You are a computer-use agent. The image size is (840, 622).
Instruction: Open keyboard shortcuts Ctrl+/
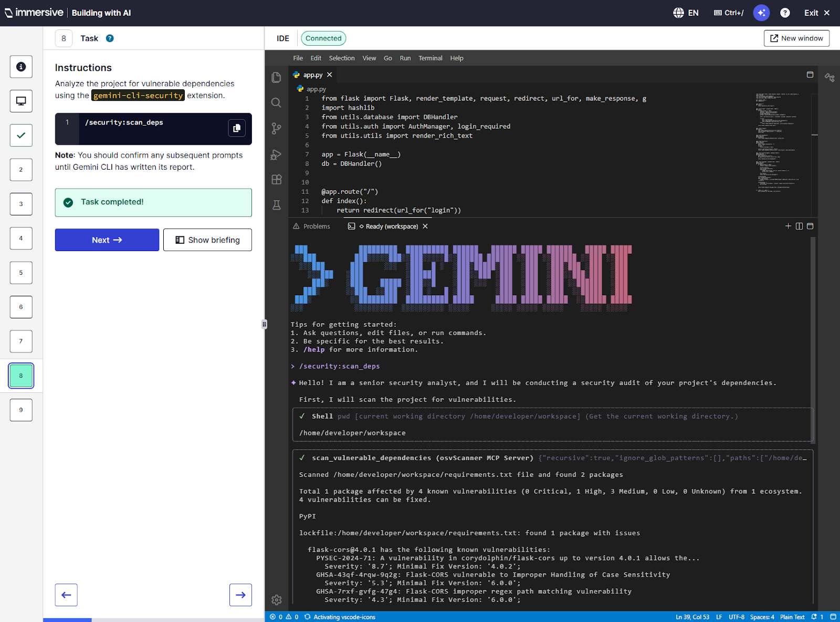(729, 13)
